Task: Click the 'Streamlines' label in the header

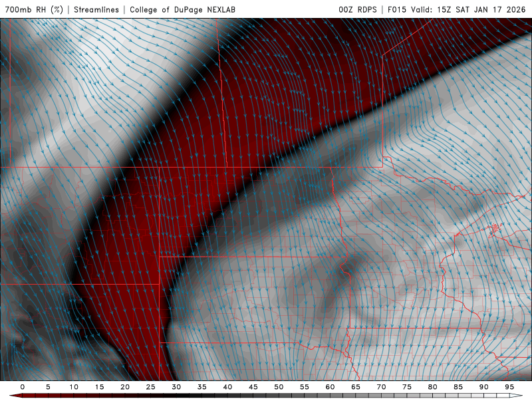Action: tap(96, 9)
